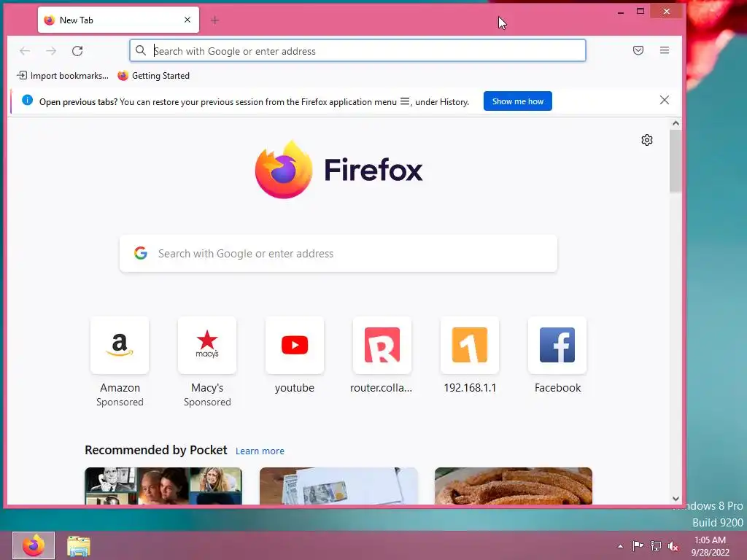Click the Google G icon in search box
The height and width of the screenshot is (560, 747).
click(x=141, y=253)
